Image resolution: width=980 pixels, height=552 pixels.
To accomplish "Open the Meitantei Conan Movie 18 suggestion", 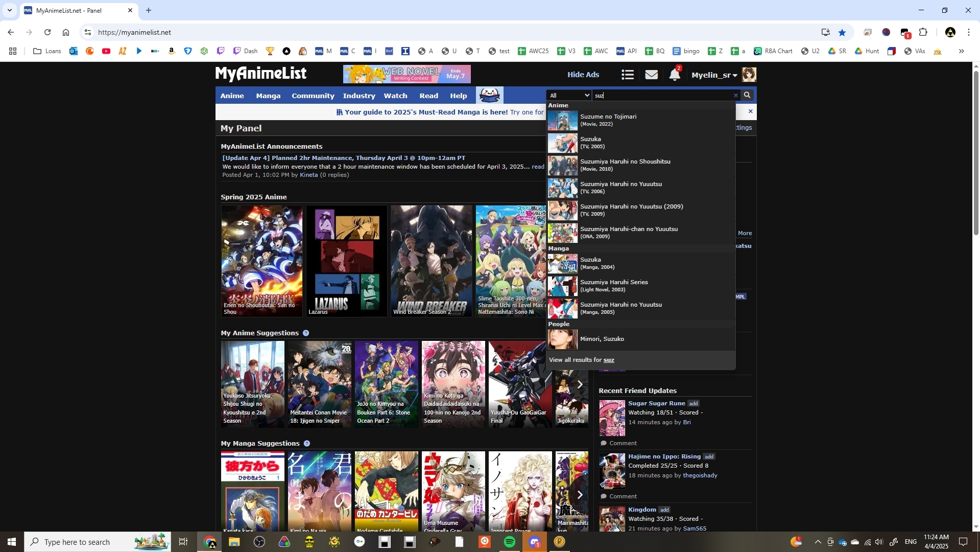I will [x=320, y=384].
